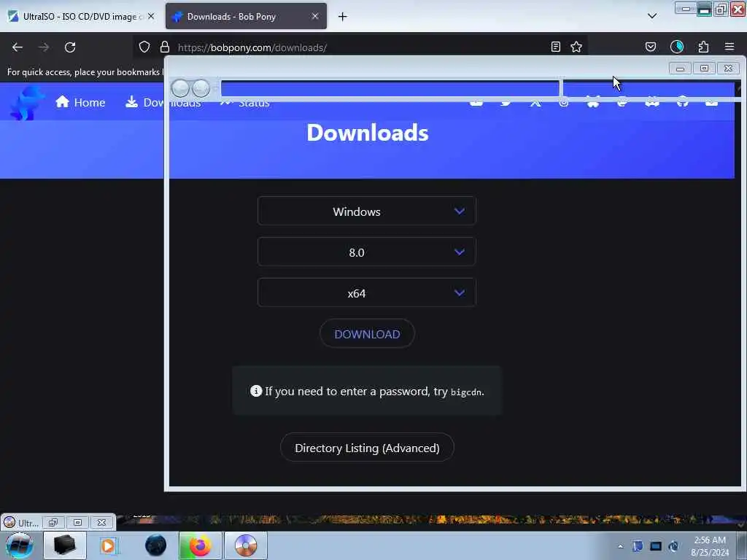
Task: Open the Firefox hamburger application menu
Action: 729,47
